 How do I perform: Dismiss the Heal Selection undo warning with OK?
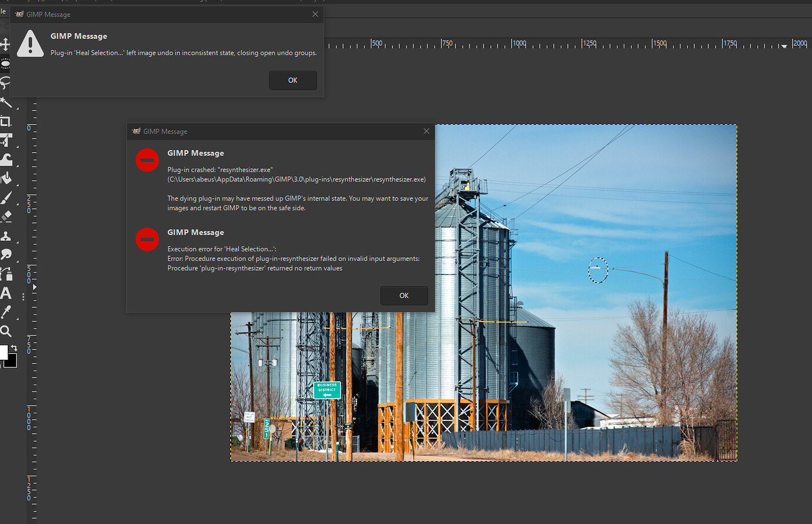[x=292, y=80]
